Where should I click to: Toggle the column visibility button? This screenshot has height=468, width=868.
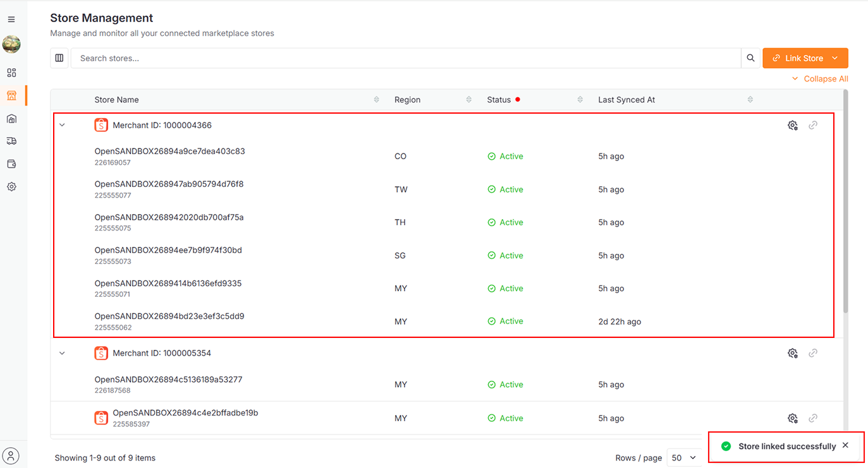pyautogui.click(x=59, y=58)
